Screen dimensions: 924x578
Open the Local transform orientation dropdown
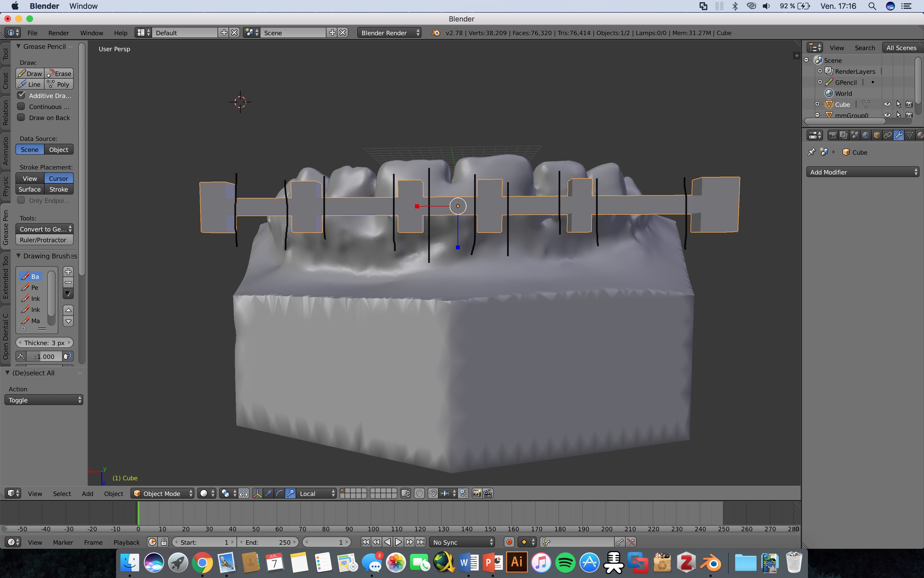[x=316, y=494]
